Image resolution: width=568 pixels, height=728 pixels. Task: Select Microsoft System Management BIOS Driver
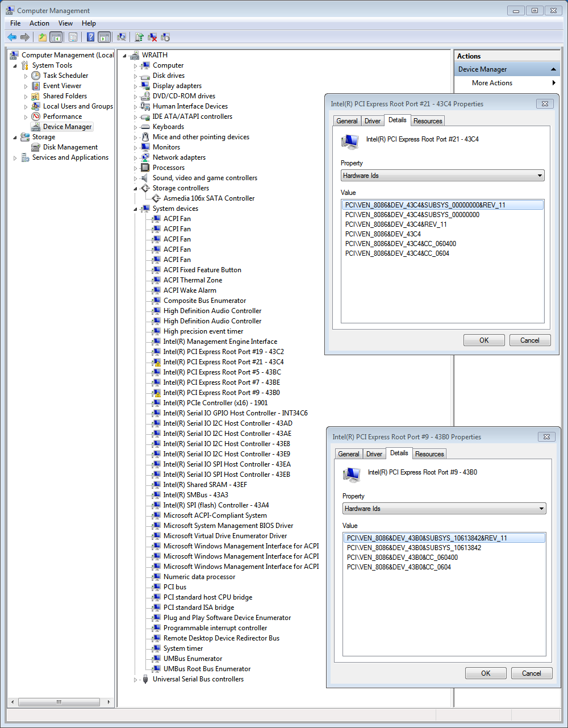pos(228,526)
